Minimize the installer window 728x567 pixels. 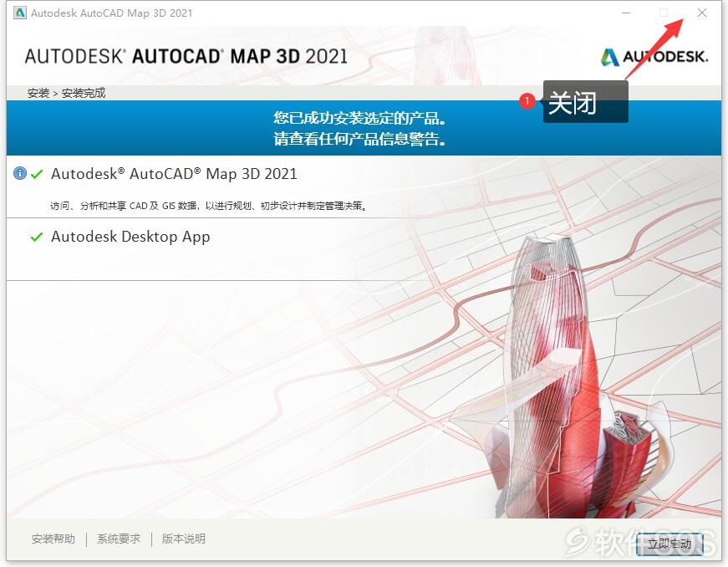(x=626, y=13)
